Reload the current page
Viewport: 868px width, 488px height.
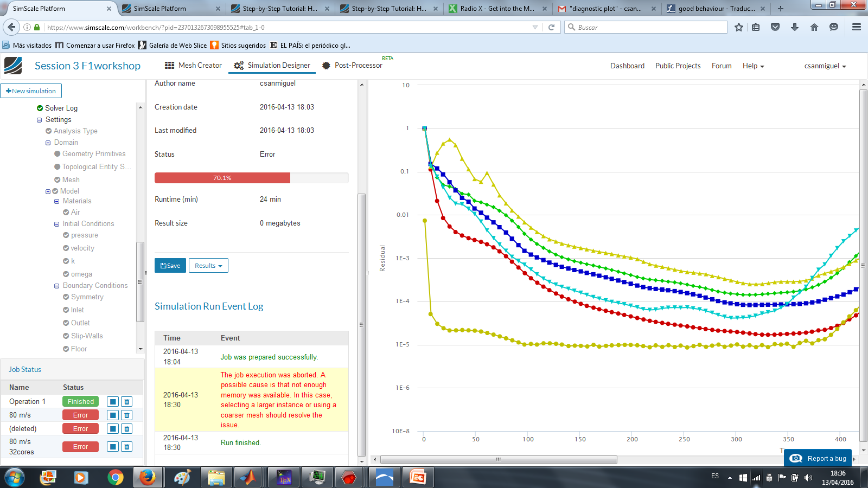551,27
